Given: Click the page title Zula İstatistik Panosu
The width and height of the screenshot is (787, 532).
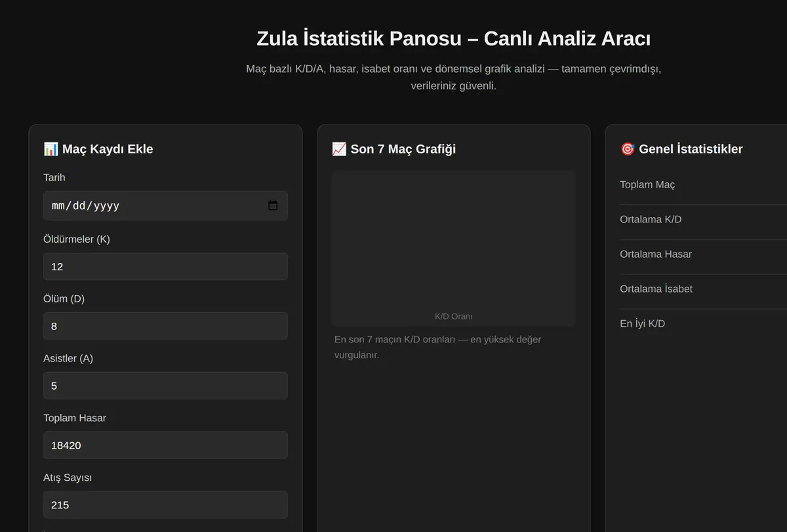Looking at the screenshot, I should coord(453,39).
